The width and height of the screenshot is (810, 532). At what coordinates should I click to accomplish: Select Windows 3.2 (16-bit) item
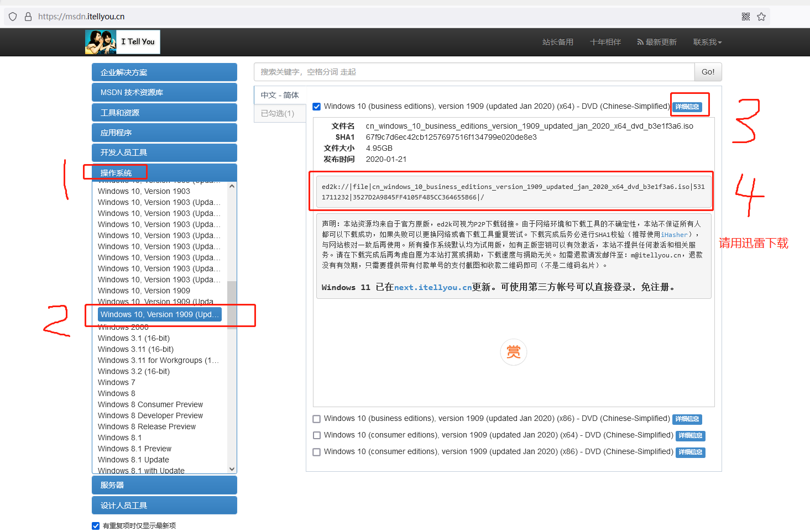click(x=134, y=371)
